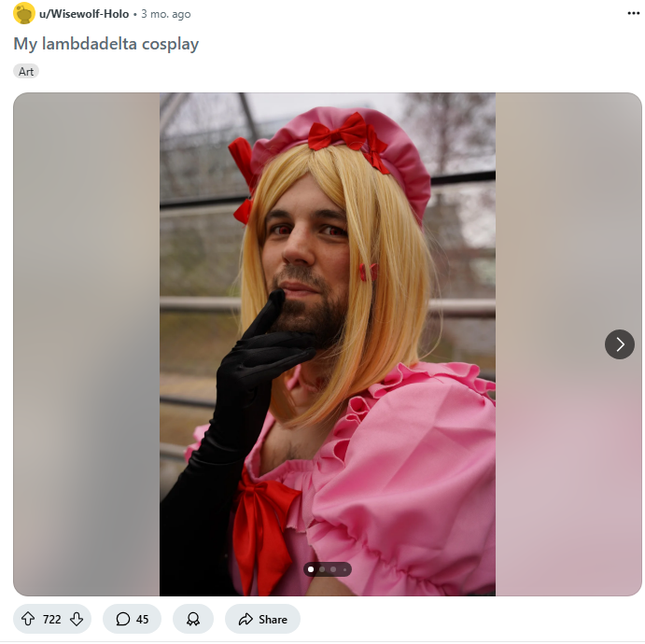Screen dimensions: 645x644
Task: Give an award using the award icon
Action: click(x=193, y=619)
